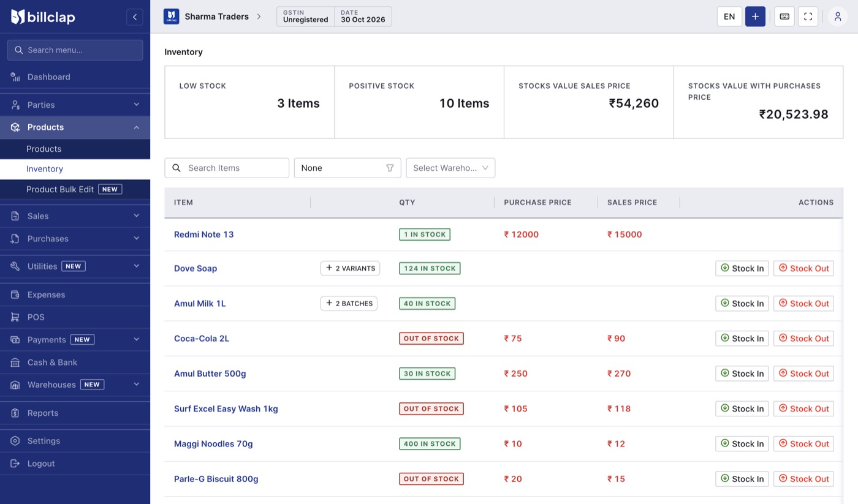
Task: Click the Expenses wallet icon
Action: 15,295
